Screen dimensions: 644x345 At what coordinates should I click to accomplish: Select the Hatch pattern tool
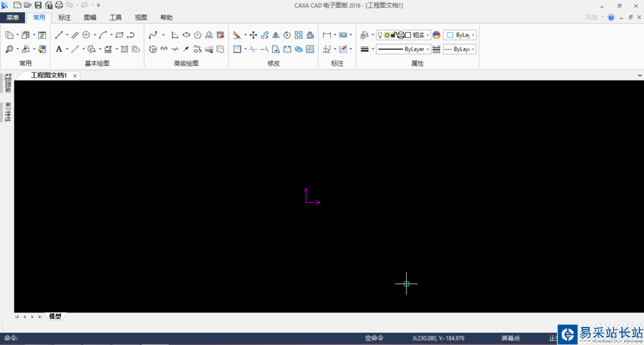(125, 49)
